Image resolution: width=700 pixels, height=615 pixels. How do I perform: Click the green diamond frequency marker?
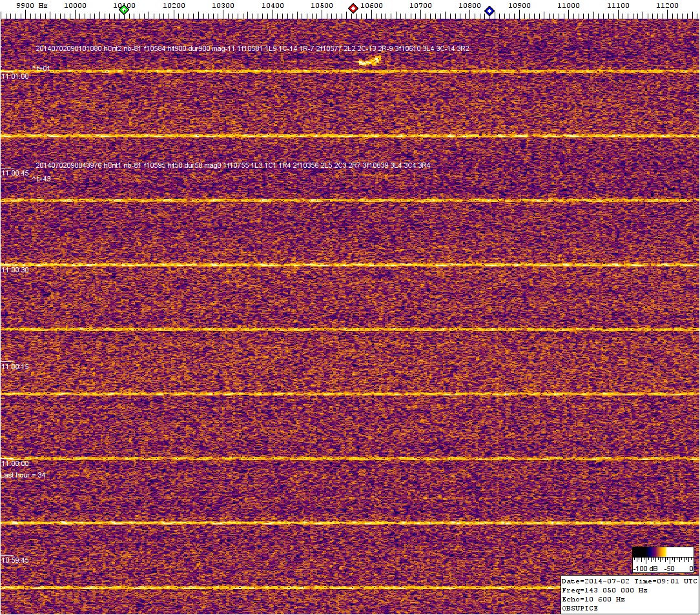125,10
